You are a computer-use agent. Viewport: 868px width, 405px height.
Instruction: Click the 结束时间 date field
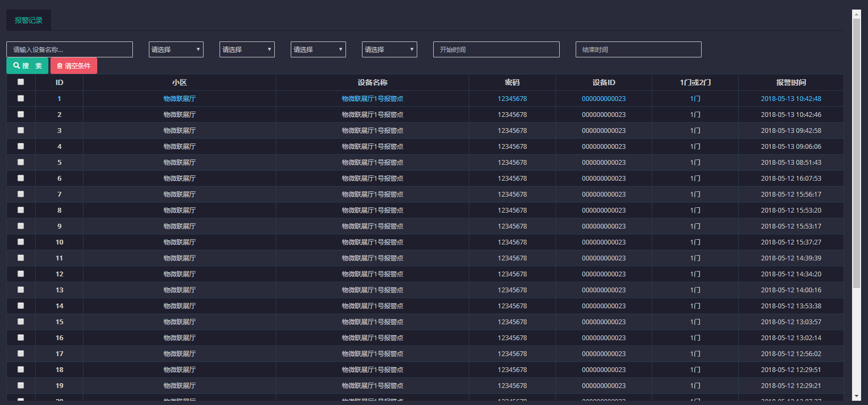click(x=638, y=49)
